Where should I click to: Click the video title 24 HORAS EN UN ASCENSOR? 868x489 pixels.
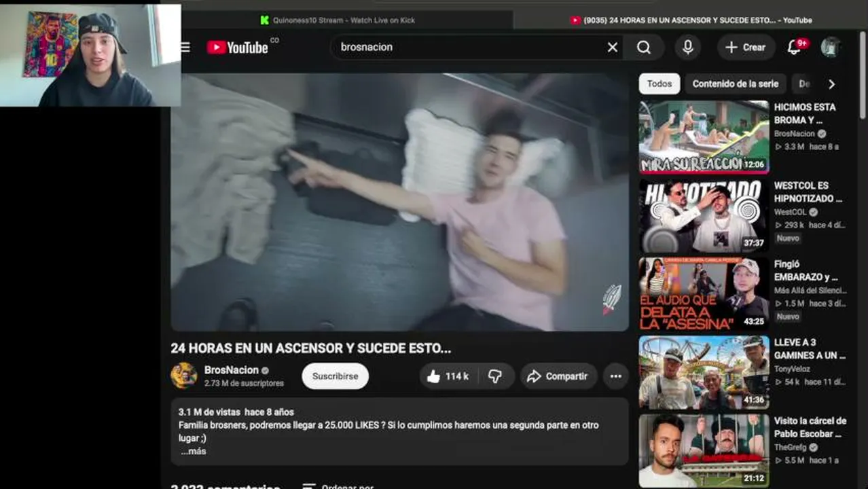[310, 348]
